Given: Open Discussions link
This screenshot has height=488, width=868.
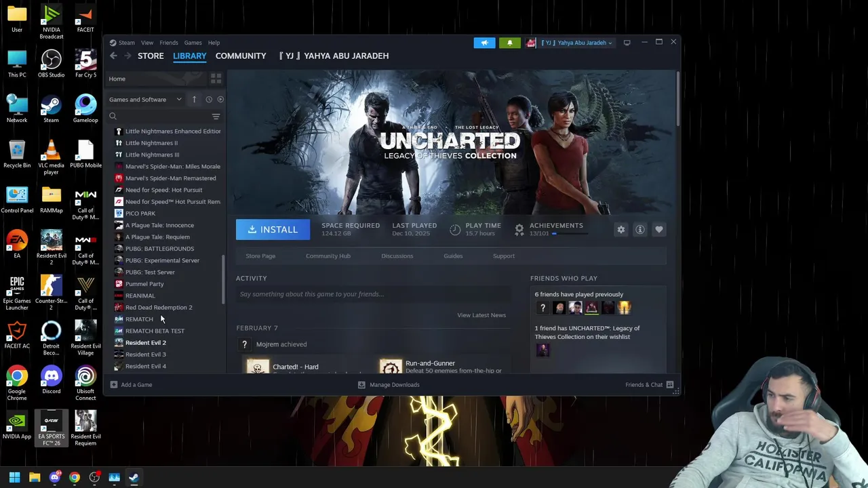Looking at the screenshot, I should (397, 256).
